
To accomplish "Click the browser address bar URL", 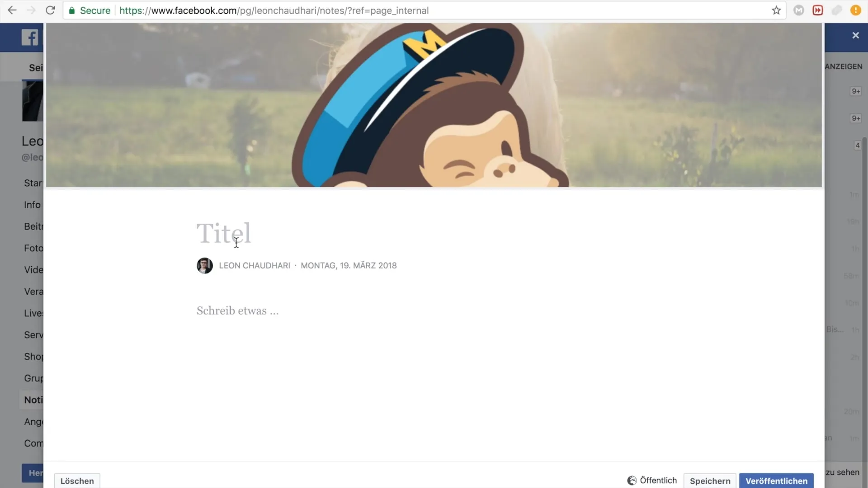I will click(274, 10).
